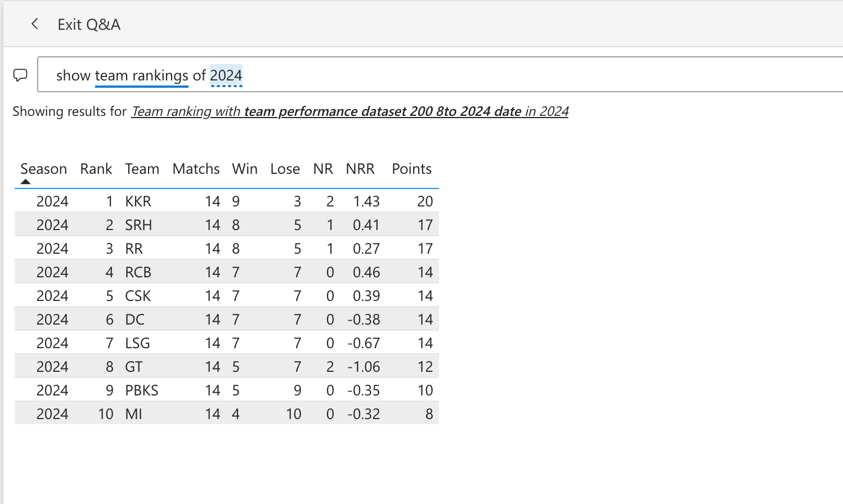This screenshot has width=843, height=504.
Task: Click the Q&A question input field
Action: (x=440, y=74)
